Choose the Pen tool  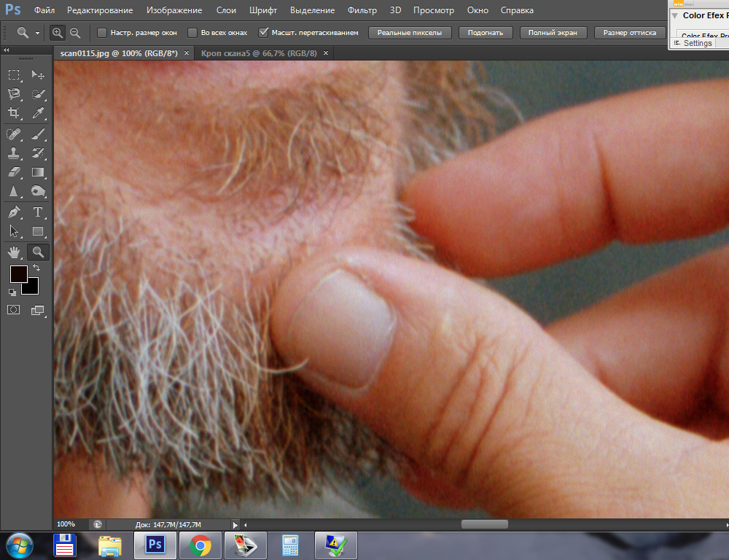pos(14,212)
